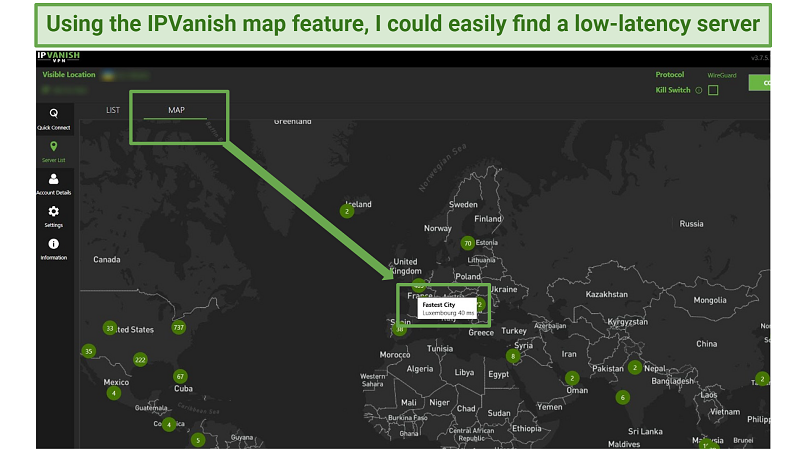Select the Estonia server marker 70
This screenshot has width=806, height=453.
click(467, 243)
